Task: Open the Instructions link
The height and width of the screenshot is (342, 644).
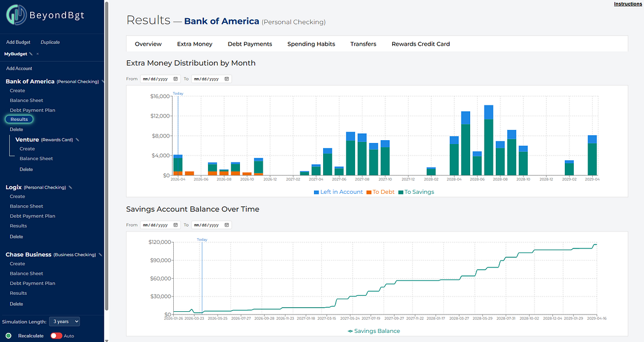Action: [627, 4]
